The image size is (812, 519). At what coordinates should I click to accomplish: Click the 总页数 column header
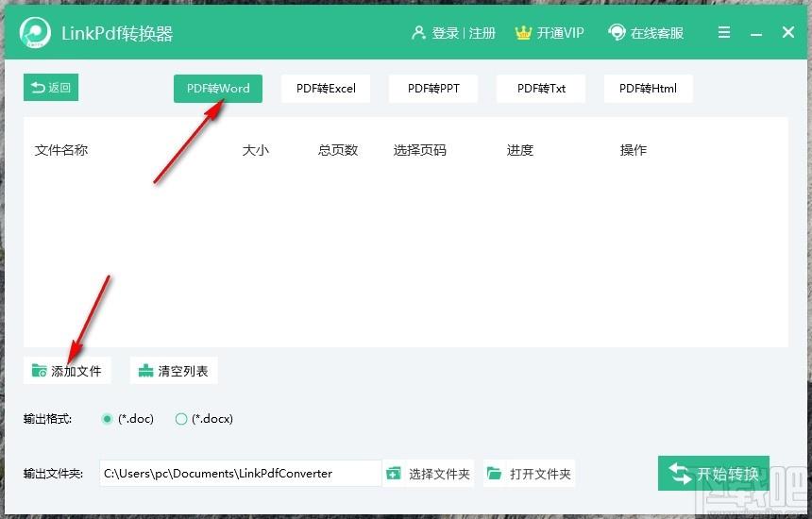click(338, 150)
